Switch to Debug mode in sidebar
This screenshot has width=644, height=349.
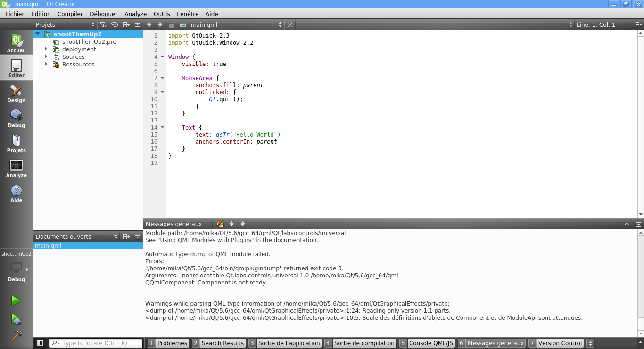(x=16, y=119)
